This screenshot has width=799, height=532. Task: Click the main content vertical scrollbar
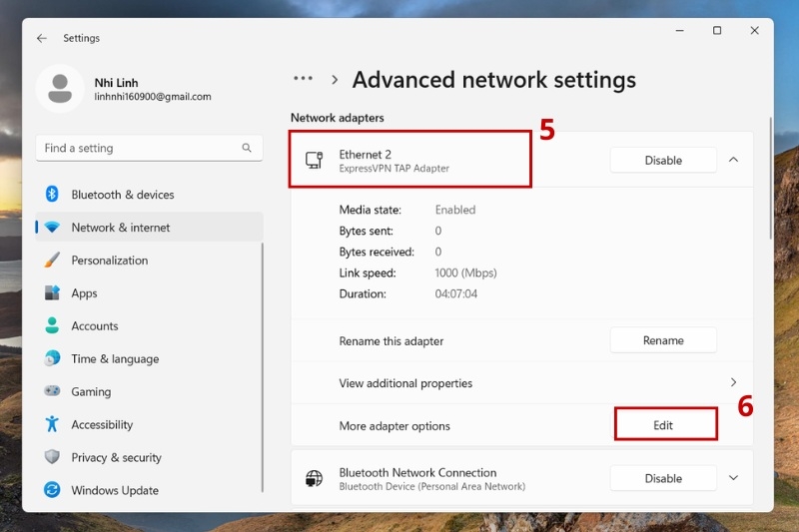[770, 179]
